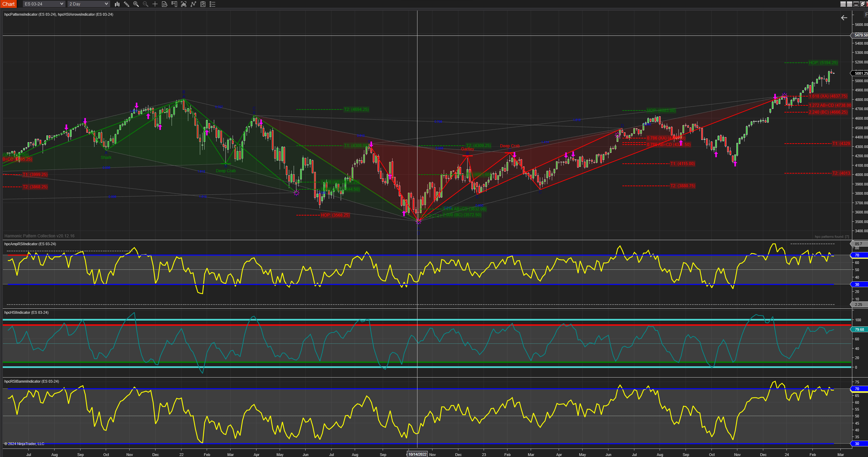Click the 10/14/2022 date marker on time axis

click(417, 454)
